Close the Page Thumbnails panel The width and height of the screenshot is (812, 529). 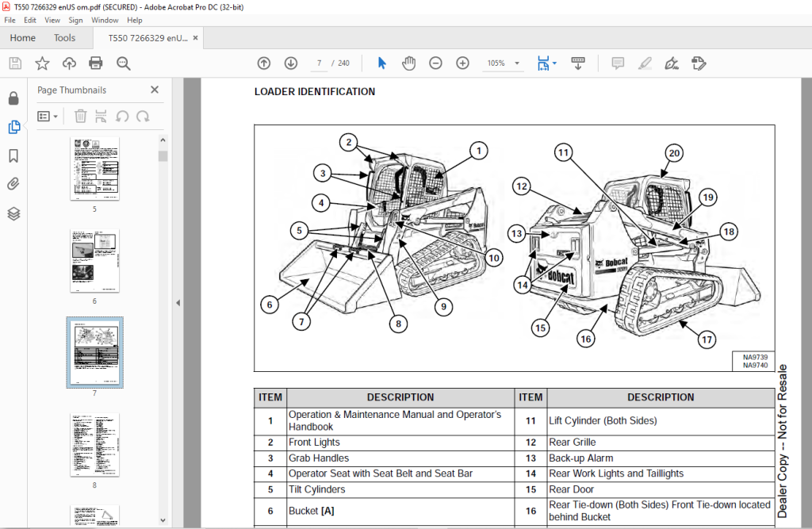point(155,90)
